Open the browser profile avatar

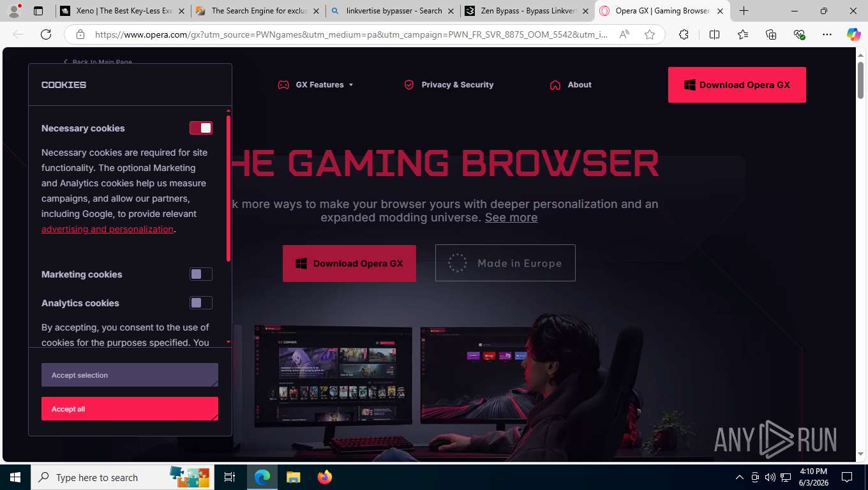(14, 11)
